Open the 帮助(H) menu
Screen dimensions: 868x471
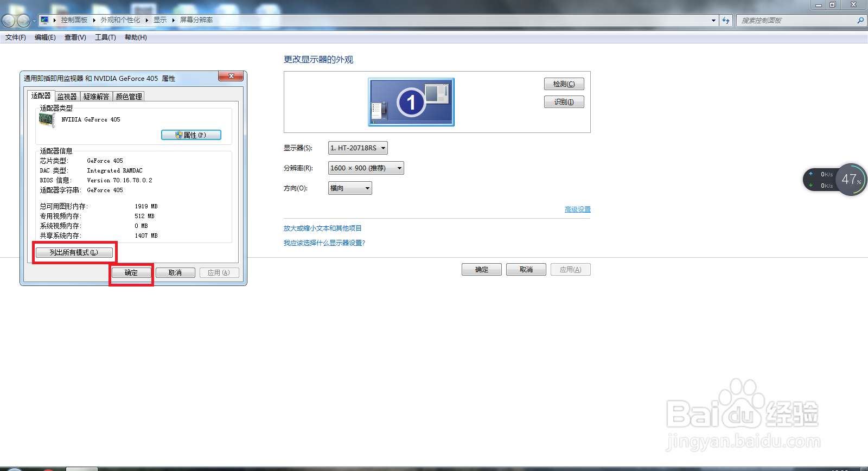tap(136, 37)
